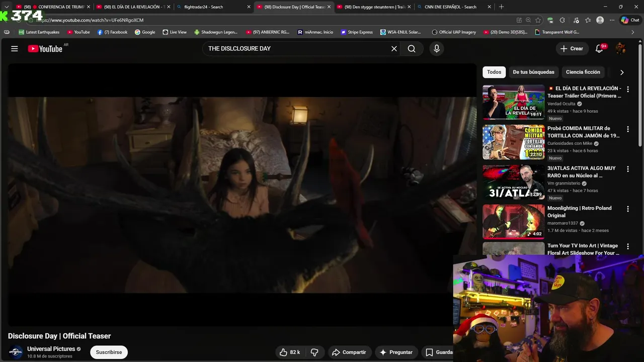This screenshot has height=362, width=644.
Task: Dislike the Disclosure Day video
Action: pyautogui.click(x=314, y=352)
